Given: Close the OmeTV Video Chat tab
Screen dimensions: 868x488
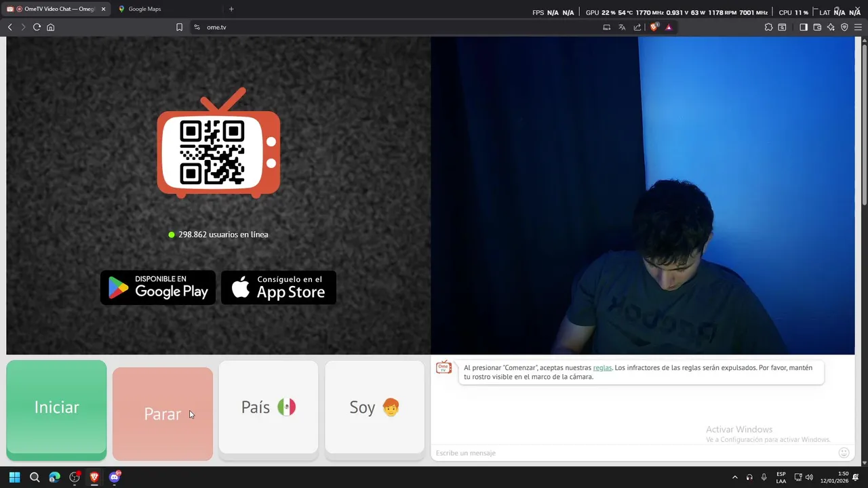Looking at the screenshot, I should 103,9.
